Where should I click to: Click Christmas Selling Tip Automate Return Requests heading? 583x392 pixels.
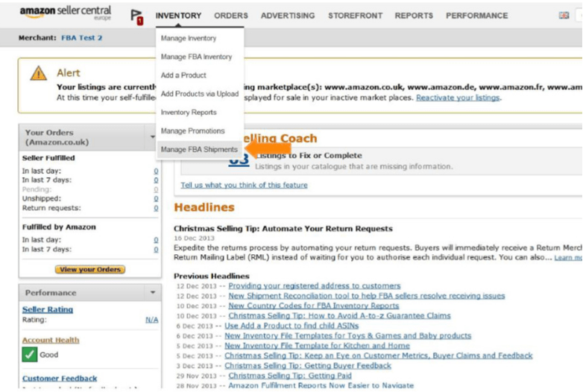click(x=283, y=229)
